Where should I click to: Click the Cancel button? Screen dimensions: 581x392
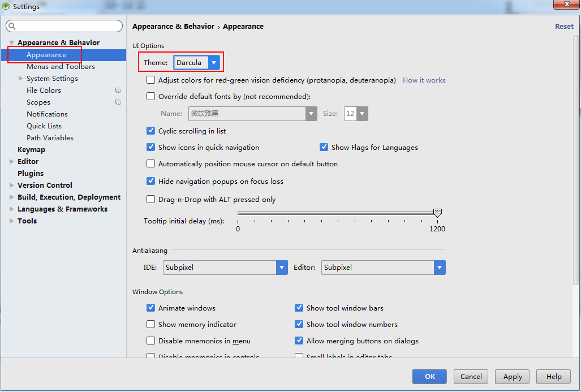pos(471,376)
